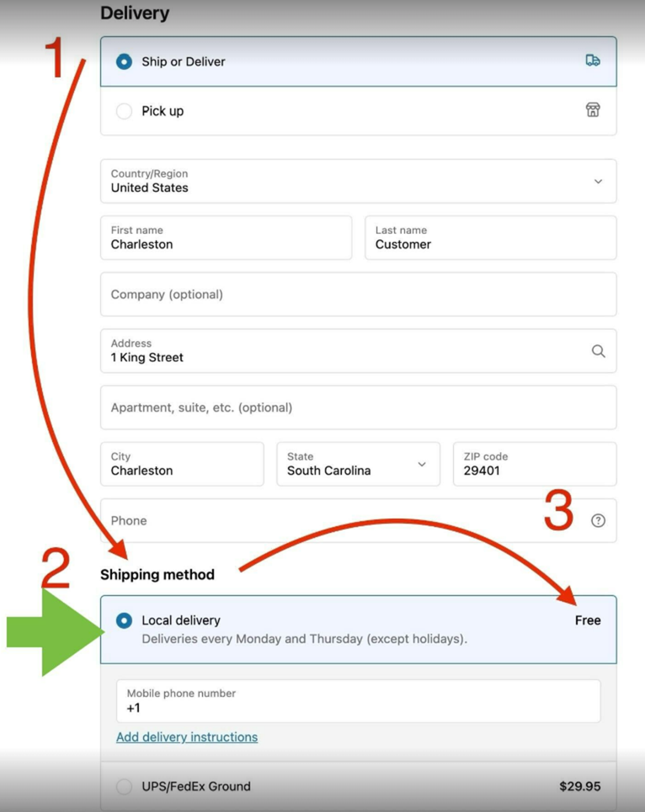Click the Mobile phone number field

358,701
